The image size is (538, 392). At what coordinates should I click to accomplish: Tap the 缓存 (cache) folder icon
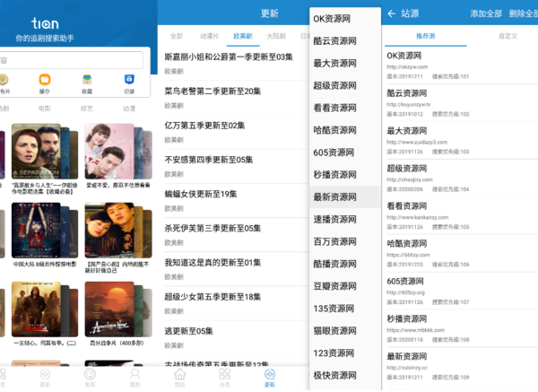(45, 81)
